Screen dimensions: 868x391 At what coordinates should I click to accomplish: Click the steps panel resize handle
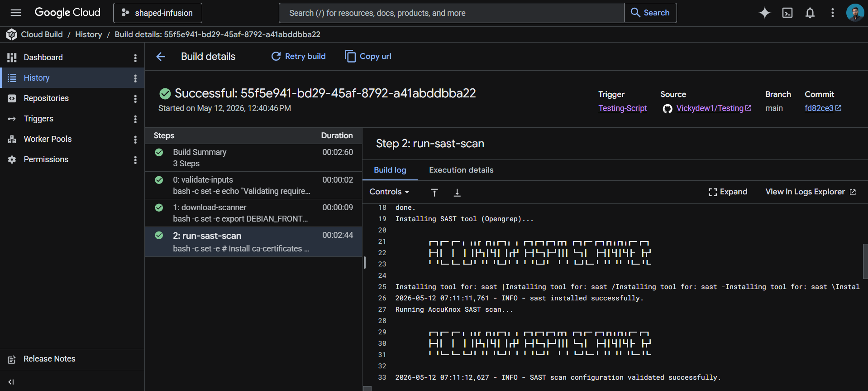click(364, 262)
